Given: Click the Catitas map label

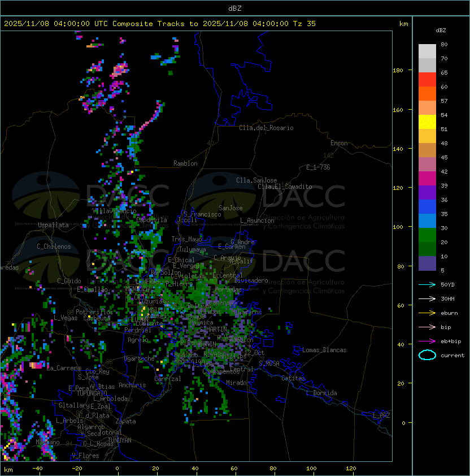Looking at the screenshot, I should [293, 378].
